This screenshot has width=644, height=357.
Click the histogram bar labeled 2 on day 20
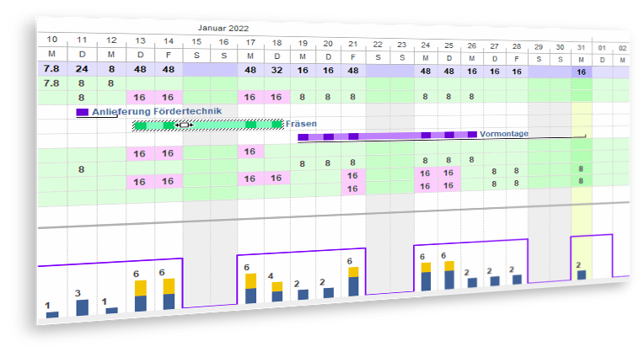coord(329,292)
